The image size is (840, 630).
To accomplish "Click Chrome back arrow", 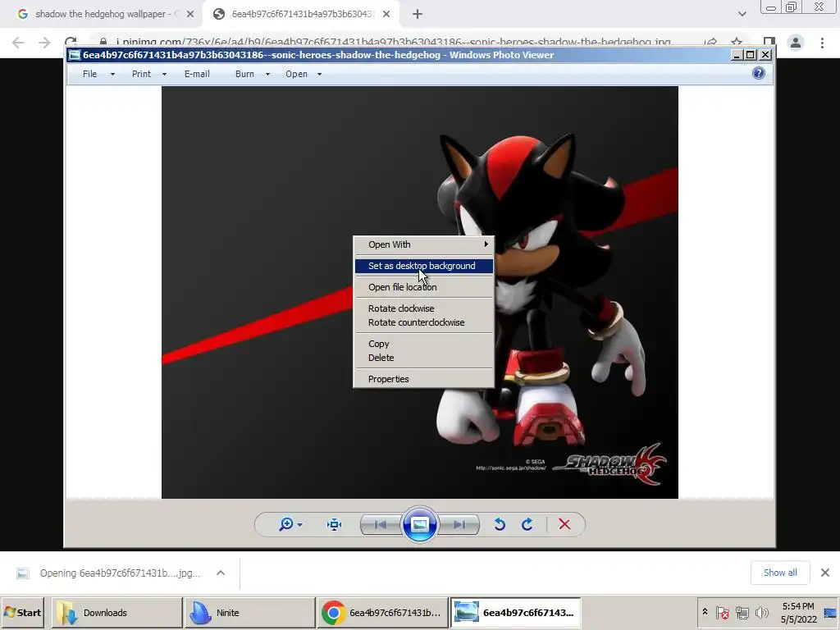I will pos(18,43).
